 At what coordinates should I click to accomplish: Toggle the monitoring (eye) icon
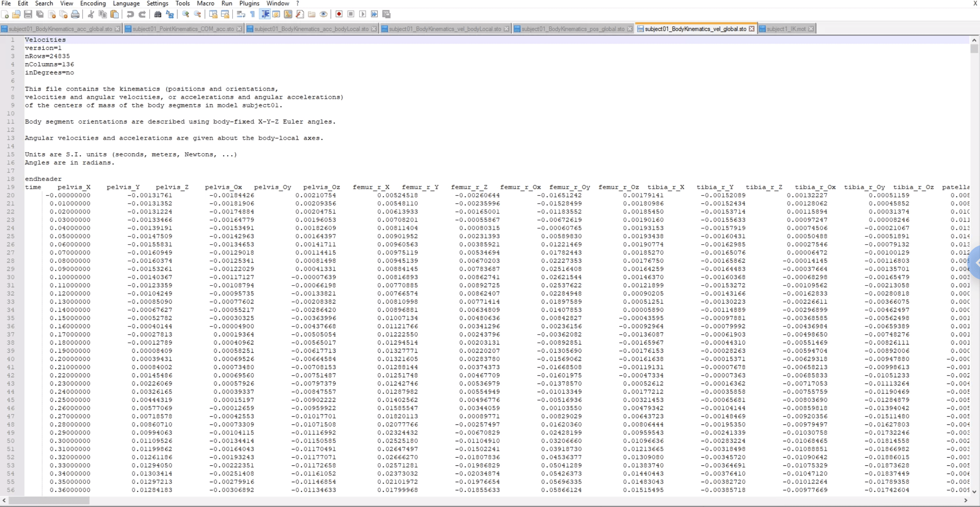323,15
